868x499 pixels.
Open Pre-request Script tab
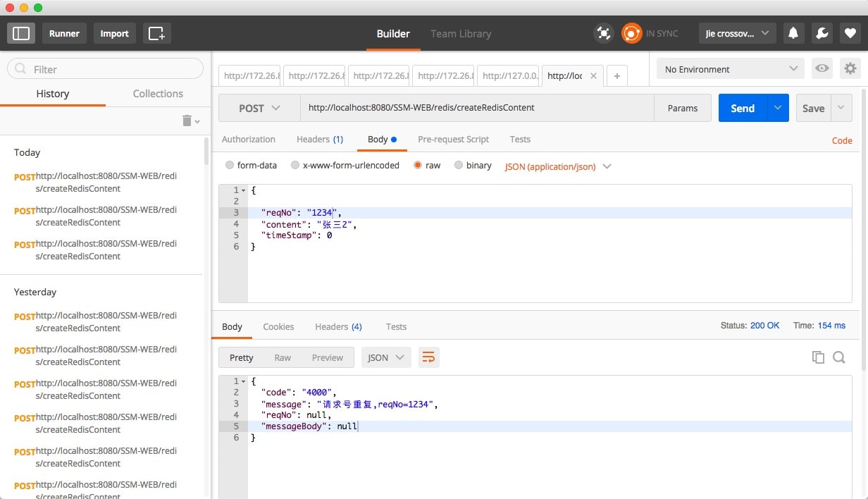tap(453, 140)
